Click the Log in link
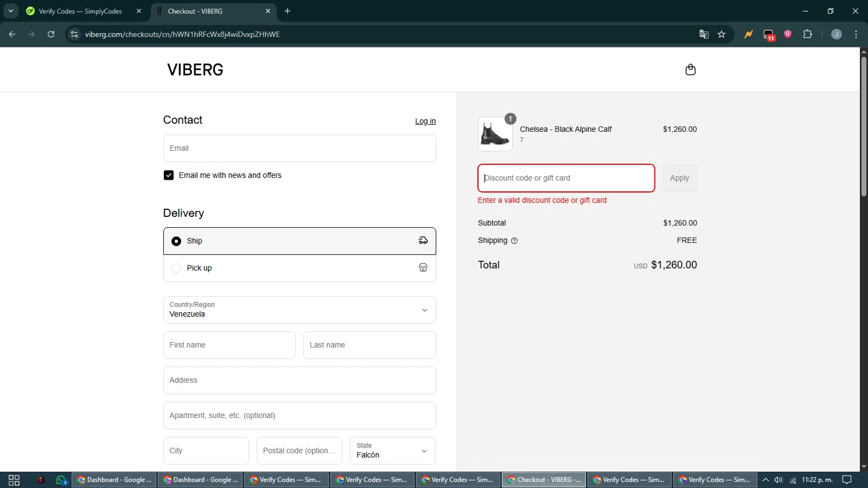 (x=425, y=121)
